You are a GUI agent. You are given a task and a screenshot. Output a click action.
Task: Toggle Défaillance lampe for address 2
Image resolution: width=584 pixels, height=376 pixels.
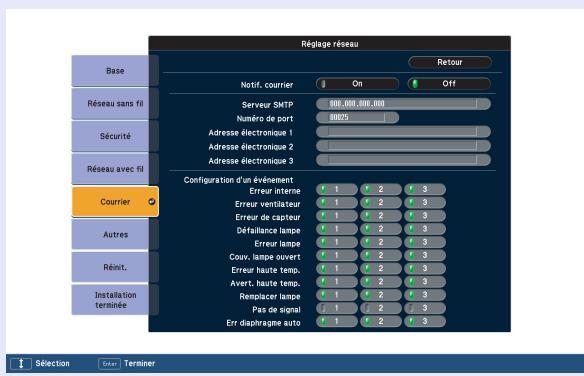point(381,229)
